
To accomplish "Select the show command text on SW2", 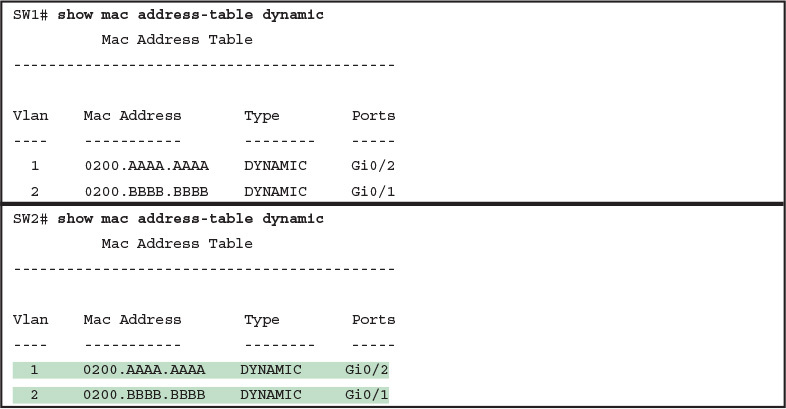I will tap(190, 219).
